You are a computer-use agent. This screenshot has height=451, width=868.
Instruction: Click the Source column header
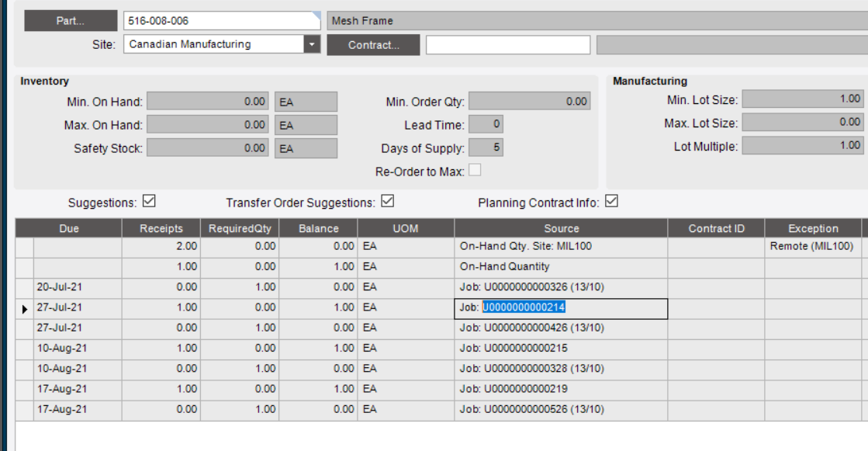pos(561,228)
